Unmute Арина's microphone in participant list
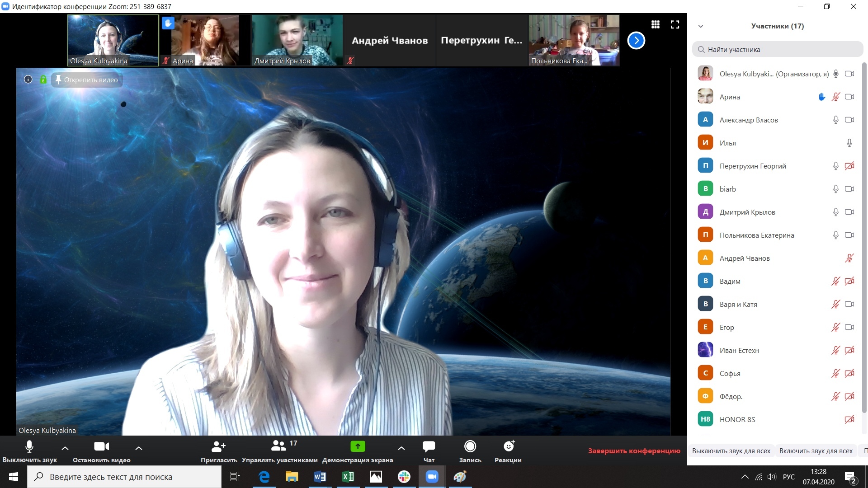The image size is (868, 488). pyautogui.click(x=836, y=97)
